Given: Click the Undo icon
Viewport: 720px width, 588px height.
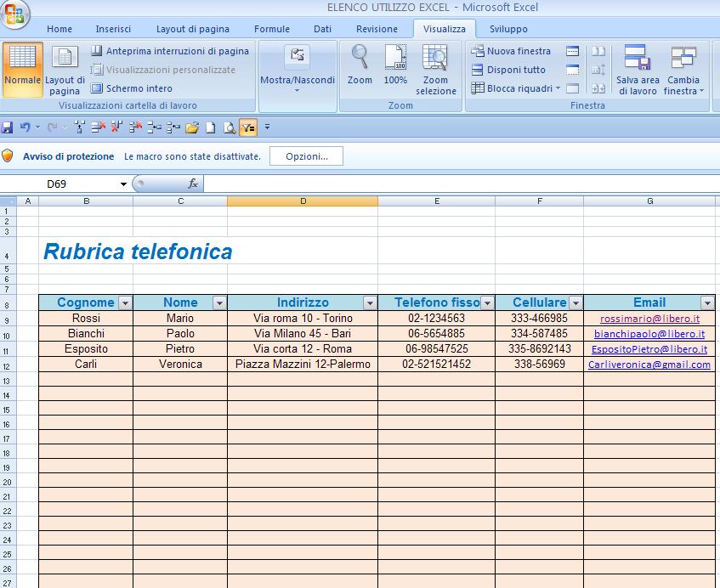Looking at the screenshot, I should coord(26,126).
